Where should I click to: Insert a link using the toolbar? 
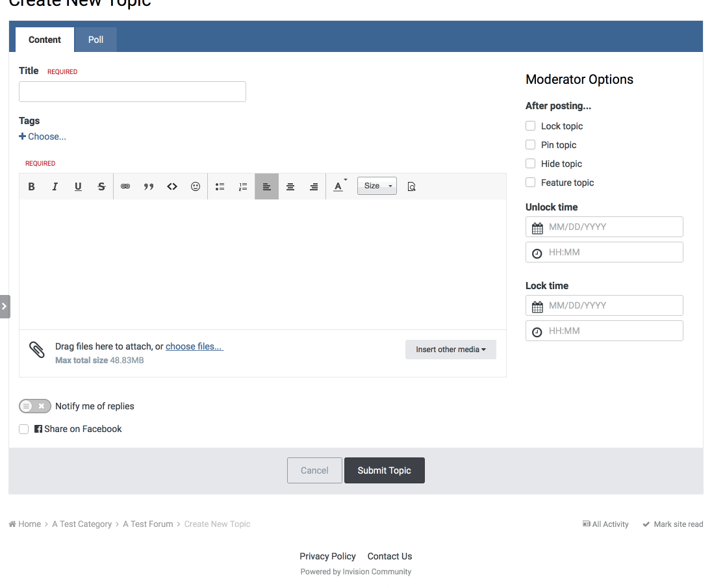(x=125, y=186)
